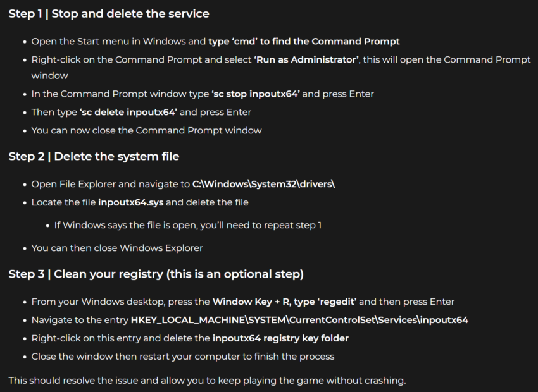Click the 'Open File Explorer and navigate to' text
538x392 pixels.
pyautogui.click(x=111, y=184)
